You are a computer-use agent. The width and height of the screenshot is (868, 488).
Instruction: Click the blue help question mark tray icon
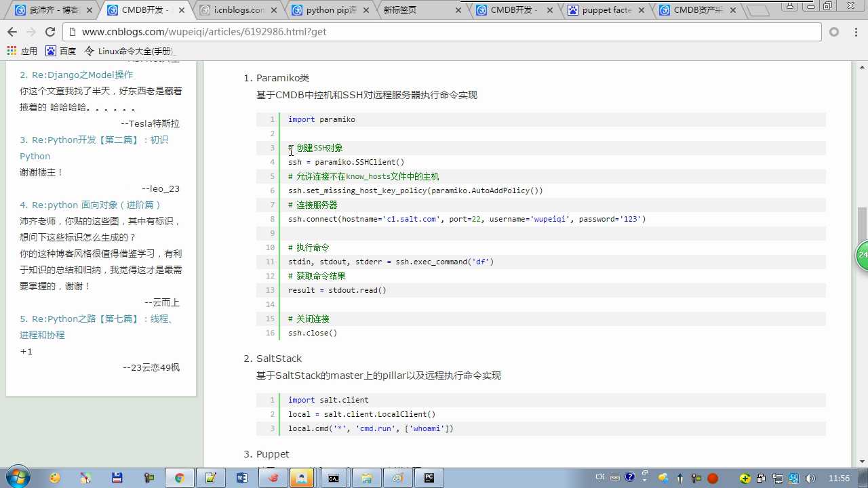pyautogui.click(x=630, y=477)
